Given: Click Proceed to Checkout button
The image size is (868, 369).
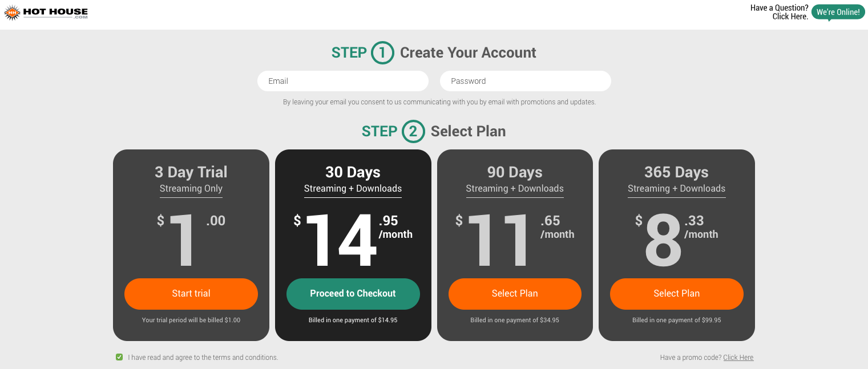Looking at the screenshot, I should point(353,294).
